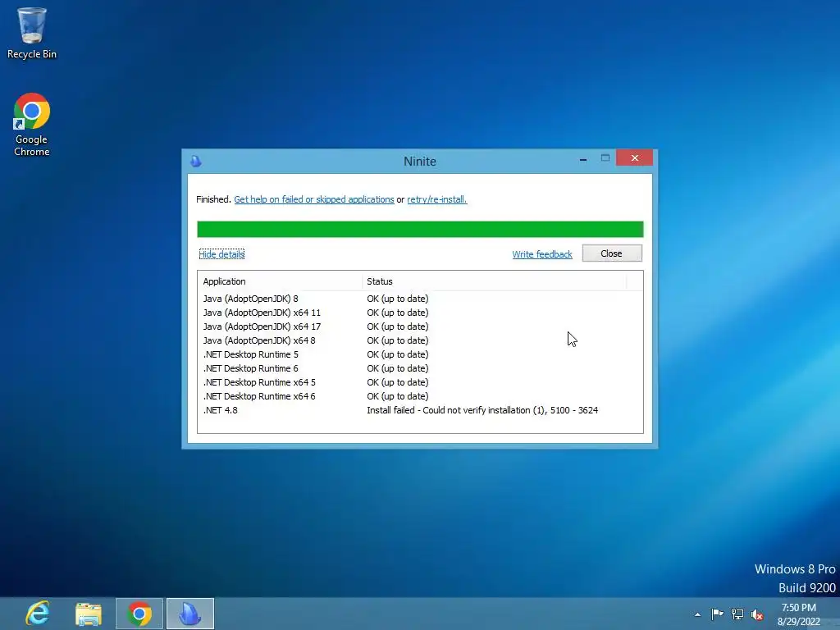
Task: Click the retry/re-install link
Action: [x=437, y=199]
